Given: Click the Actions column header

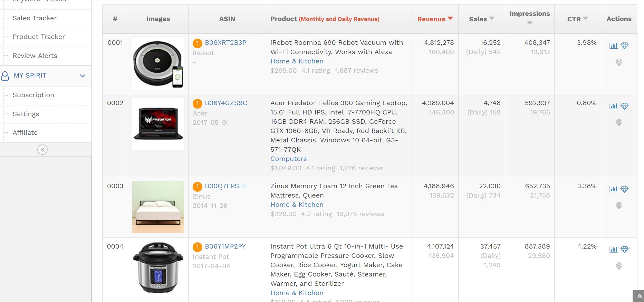Looking at the screenshot, I should click(619, 19).
